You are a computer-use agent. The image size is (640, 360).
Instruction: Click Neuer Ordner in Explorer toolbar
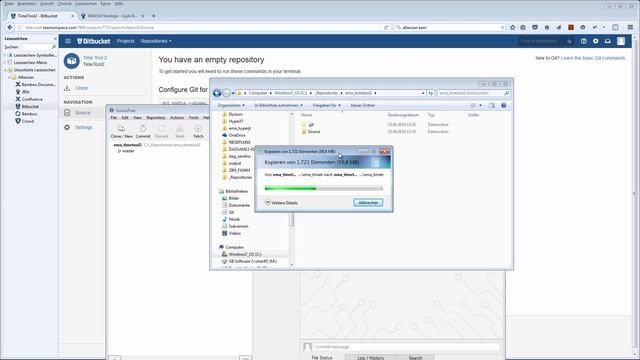tap(363, 105)
